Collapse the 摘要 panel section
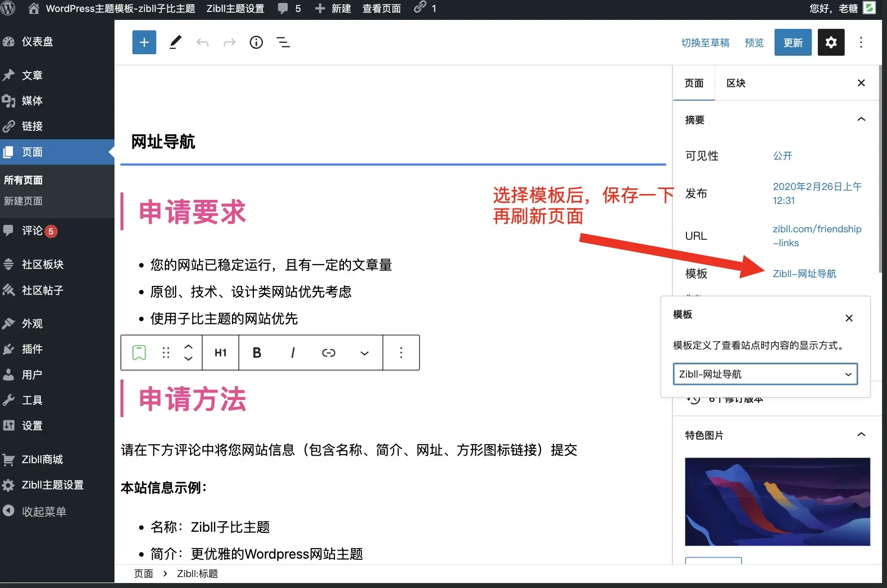 pos(861,119)
